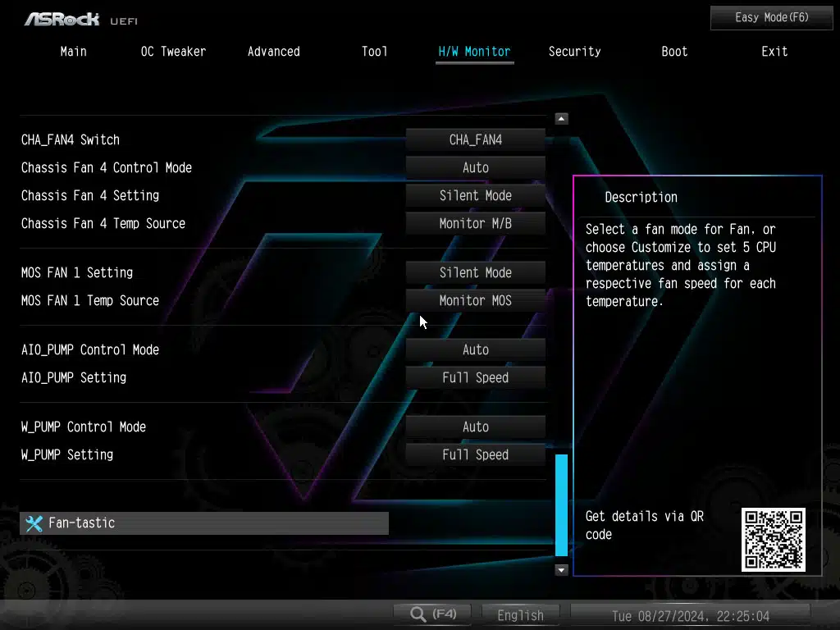The width and height of the screenshot is (840, 630).
Task: Open W_PUMP Setting Full Speed option
Action: pos(475,455)
